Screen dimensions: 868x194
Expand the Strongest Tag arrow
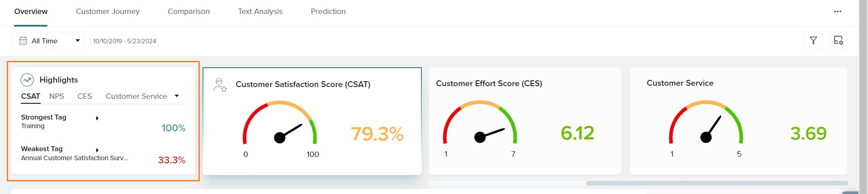click(x=97, y=118)
